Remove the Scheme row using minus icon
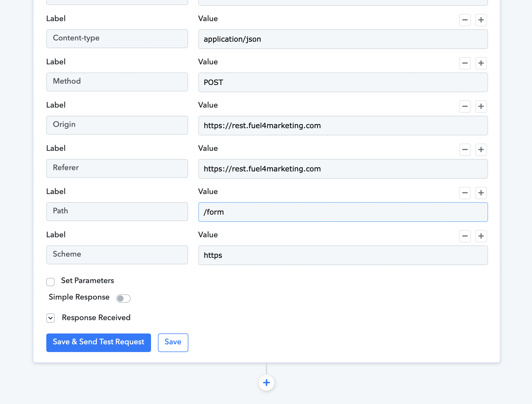Screen dimensions: 532x404 tap(465, 236)
